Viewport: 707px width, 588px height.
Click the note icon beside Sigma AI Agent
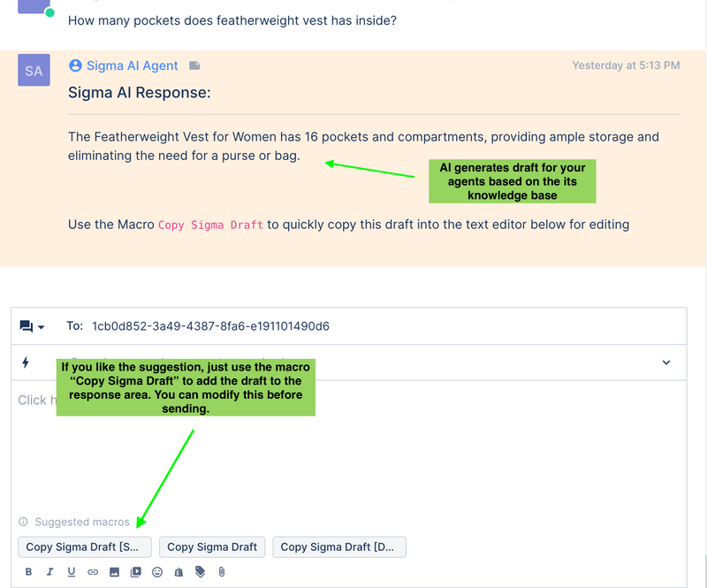click(x=194, y=65)
